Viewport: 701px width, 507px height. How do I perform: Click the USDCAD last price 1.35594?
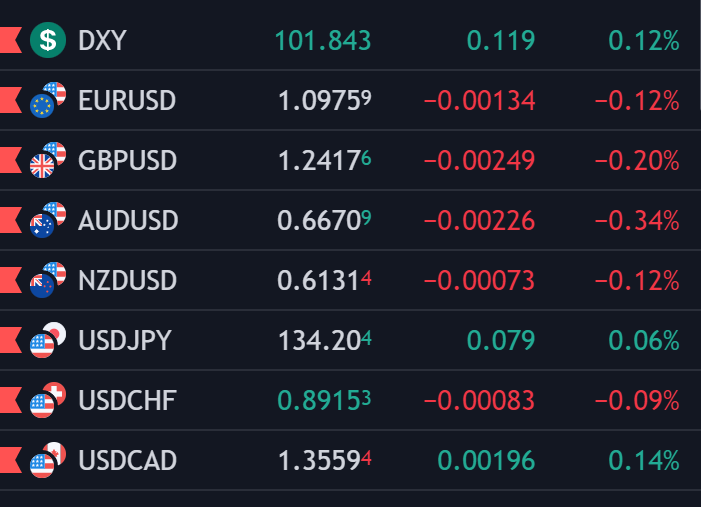pos(324,461)
